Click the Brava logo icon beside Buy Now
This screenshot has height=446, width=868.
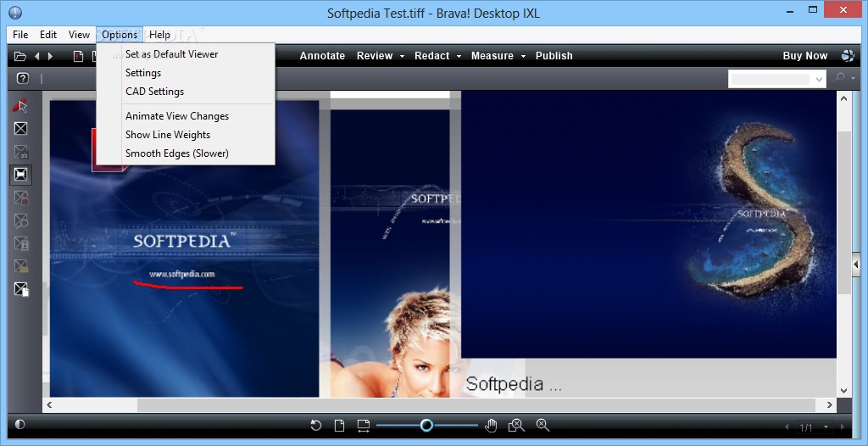tap(848, 55)
